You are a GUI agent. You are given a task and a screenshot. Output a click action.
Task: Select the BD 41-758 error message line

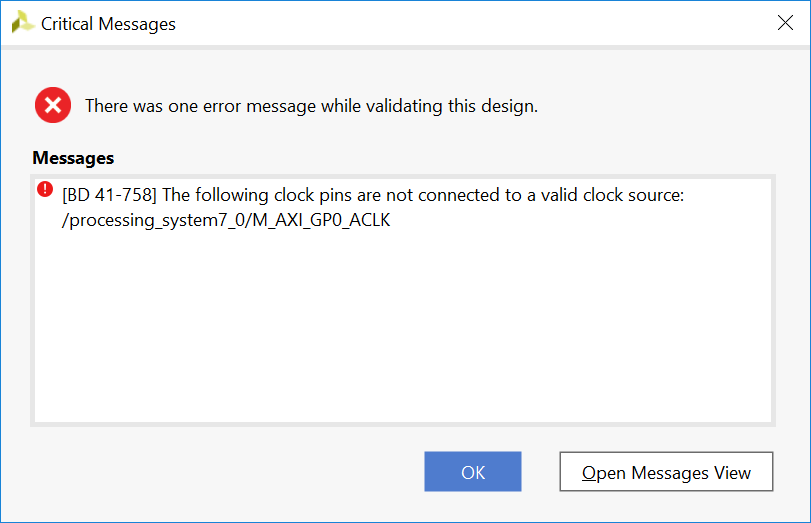(372, 195)
